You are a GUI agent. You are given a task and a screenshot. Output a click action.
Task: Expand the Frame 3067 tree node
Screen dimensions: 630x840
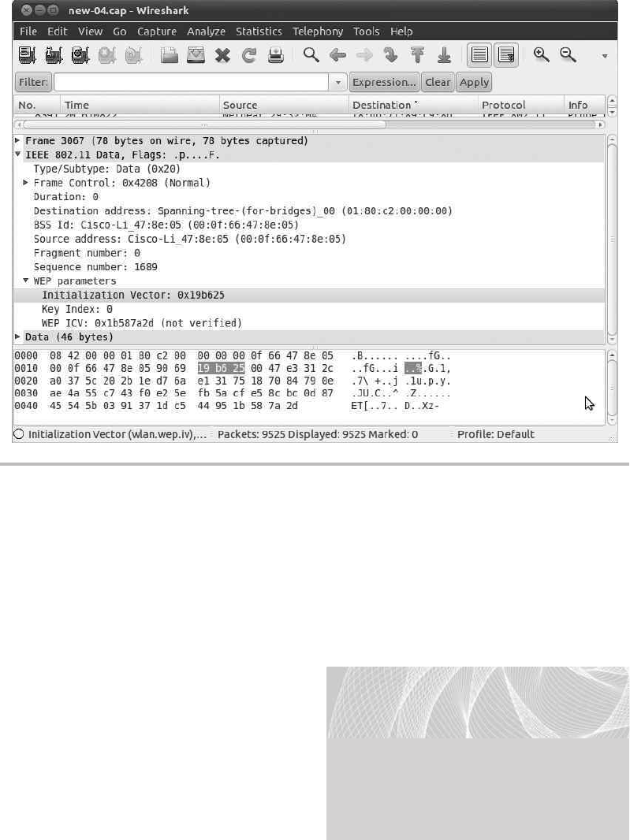point(17,140)
